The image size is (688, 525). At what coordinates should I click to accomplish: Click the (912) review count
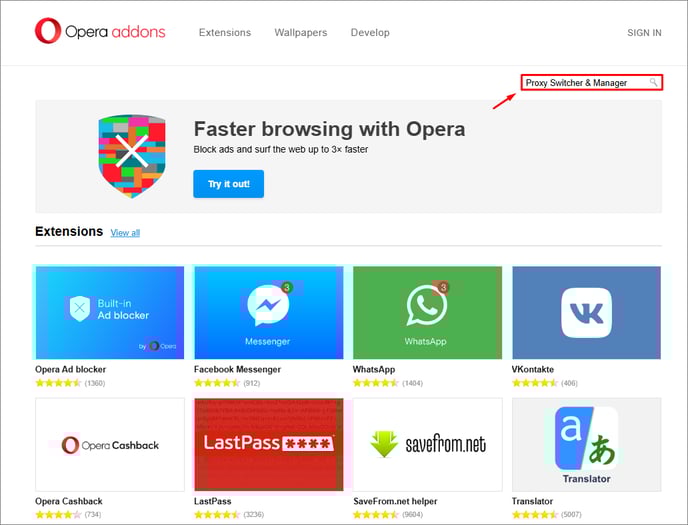[x=252, y=383]
